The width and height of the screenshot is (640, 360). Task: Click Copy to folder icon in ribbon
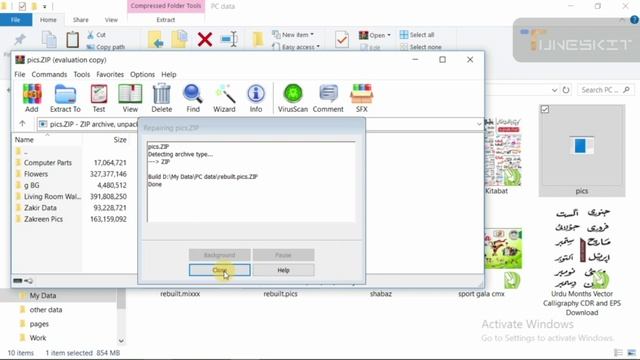(180, 39)
